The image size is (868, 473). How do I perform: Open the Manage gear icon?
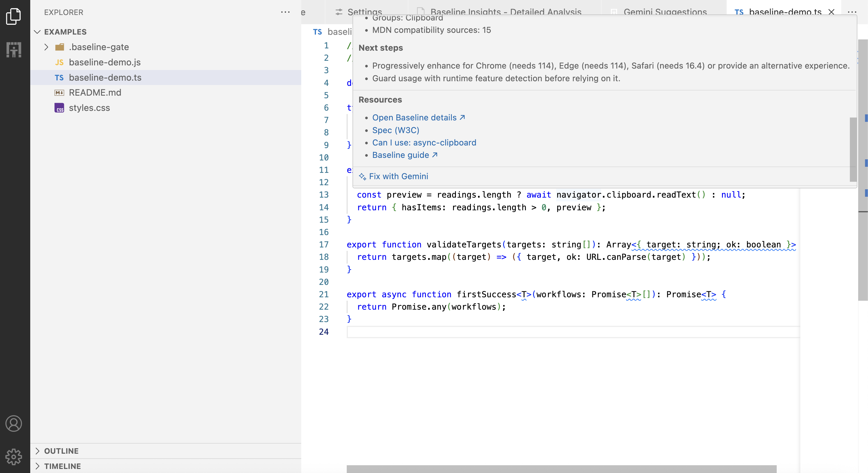(x=14, y=457)
